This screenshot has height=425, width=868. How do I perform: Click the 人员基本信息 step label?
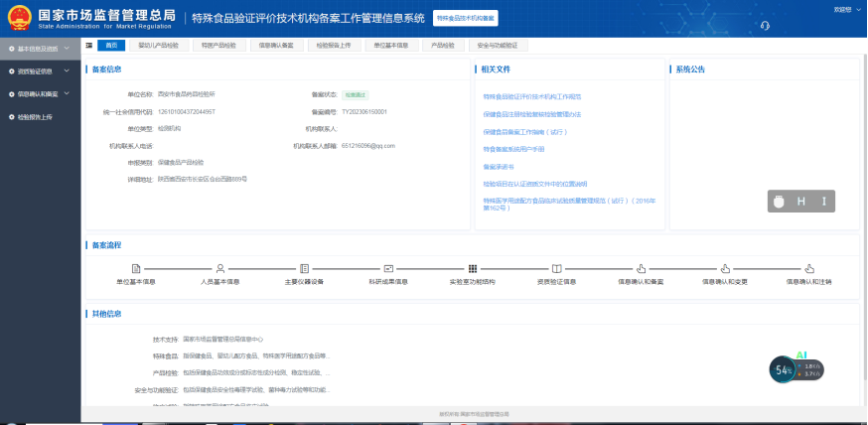point(219,282)
